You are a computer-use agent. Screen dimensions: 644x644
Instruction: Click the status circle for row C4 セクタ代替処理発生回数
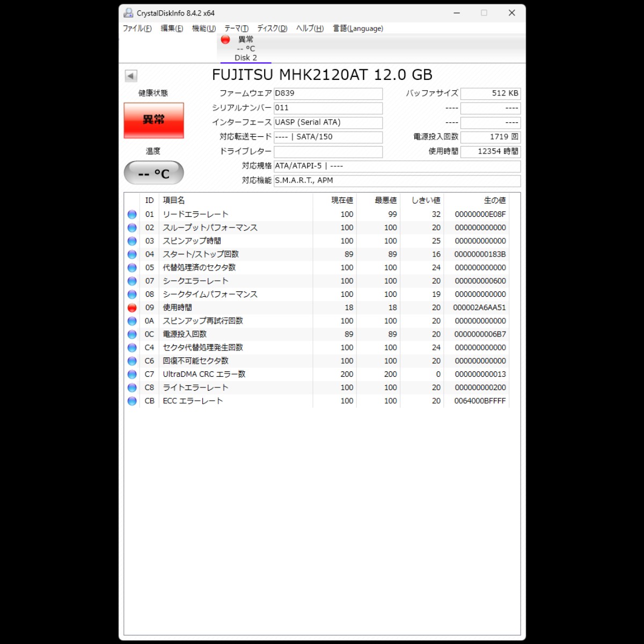(132, 347)
